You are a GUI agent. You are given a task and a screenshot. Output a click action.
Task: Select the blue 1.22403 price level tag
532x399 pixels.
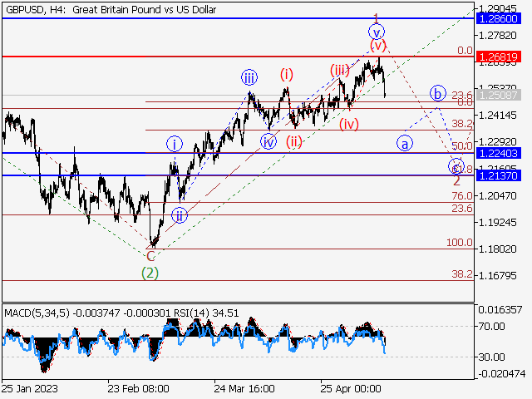tap(498, 153)
